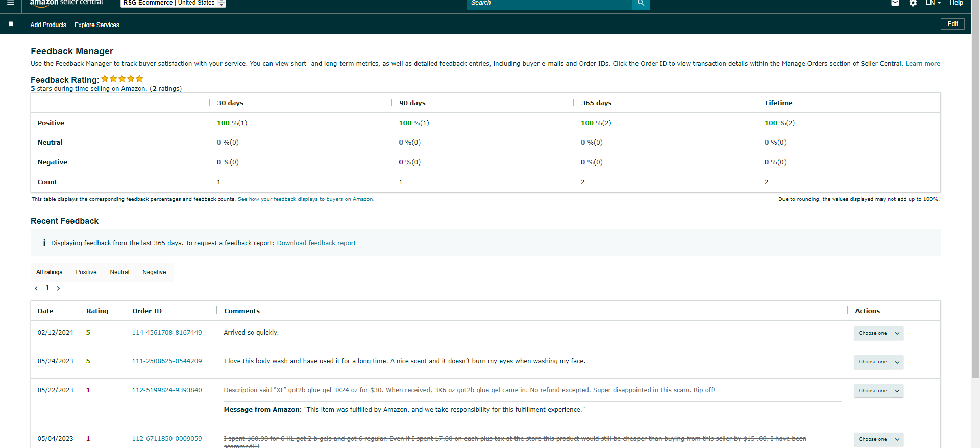Screen dimensions: 980x448
Task: Open order 112-5199824-9393840
Action: coord(167,390)
